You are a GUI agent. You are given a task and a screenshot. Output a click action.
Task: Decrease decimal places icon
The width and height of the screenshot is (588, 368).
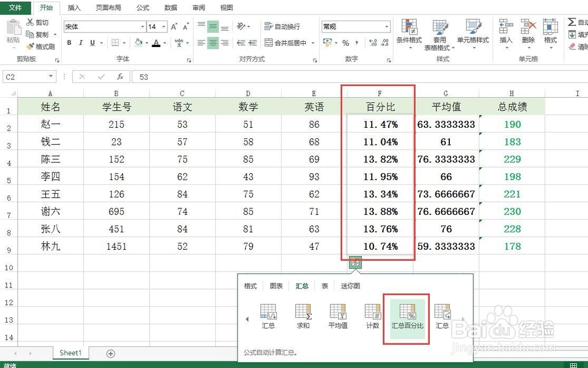pyautogui.click(x=385, y=43)
